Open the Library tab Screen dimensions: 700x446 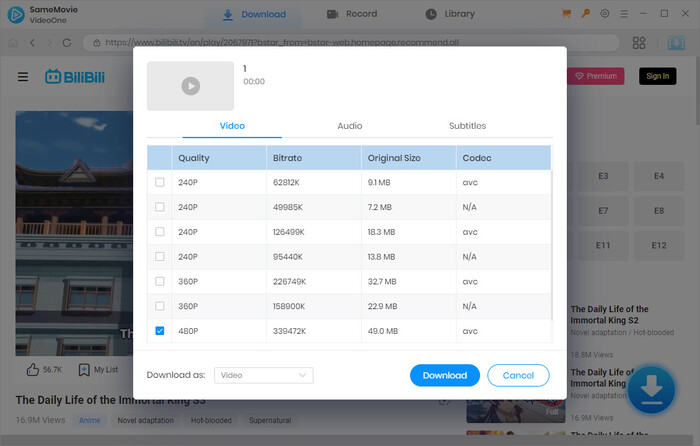[x=450, y=14]
